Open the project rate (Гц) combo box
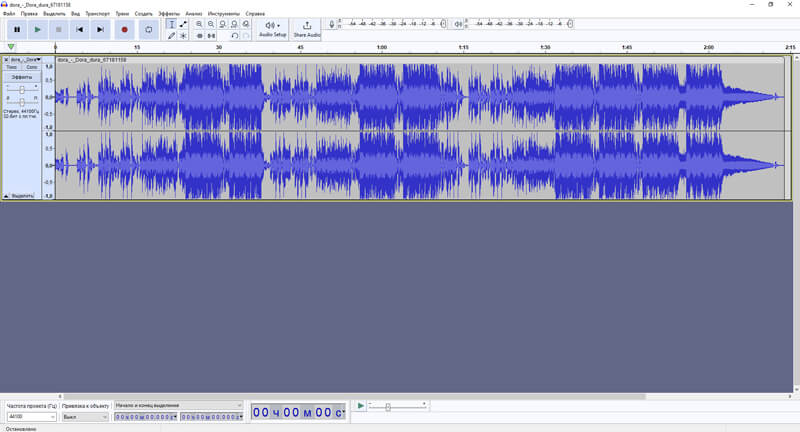The image size is (800, 432). [32, 417]
